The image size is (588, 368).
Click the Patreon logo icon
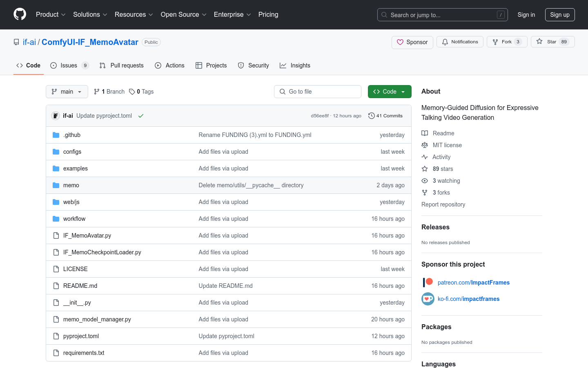428,282
